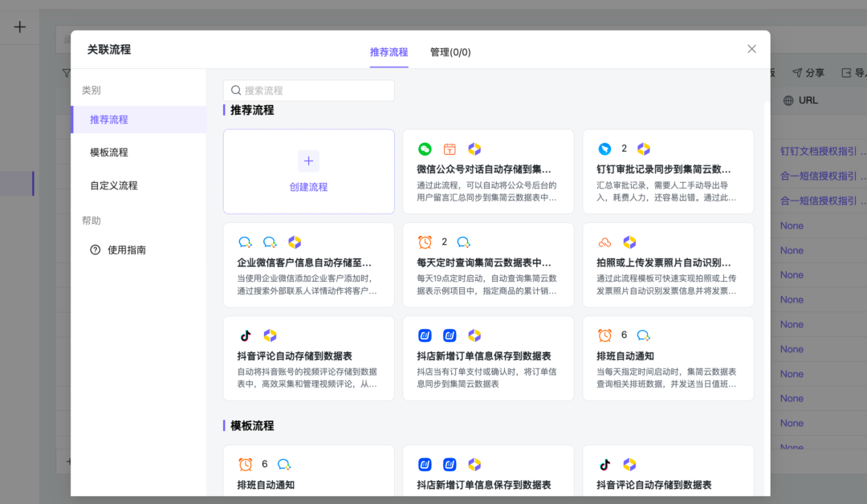
Task: Click the Jijianyun logo on the recommended Douyin comment card
Action: 270,335
